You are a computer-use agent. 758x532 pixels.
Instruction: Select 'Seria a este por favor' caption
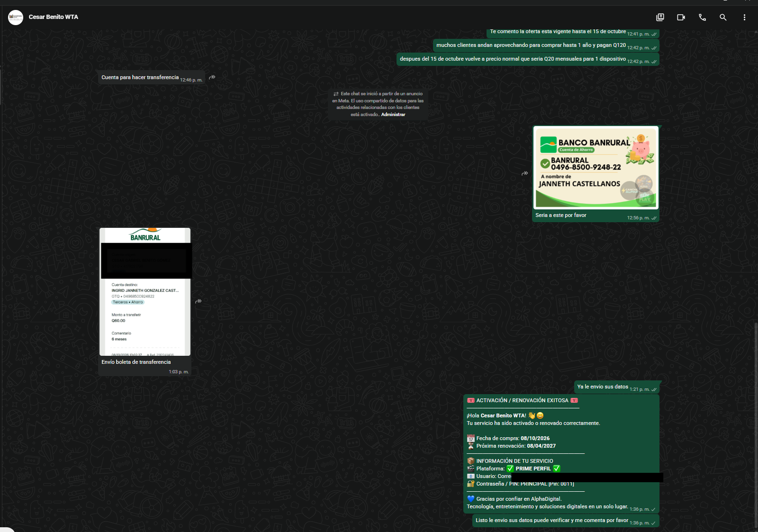[x=561, y=215]
